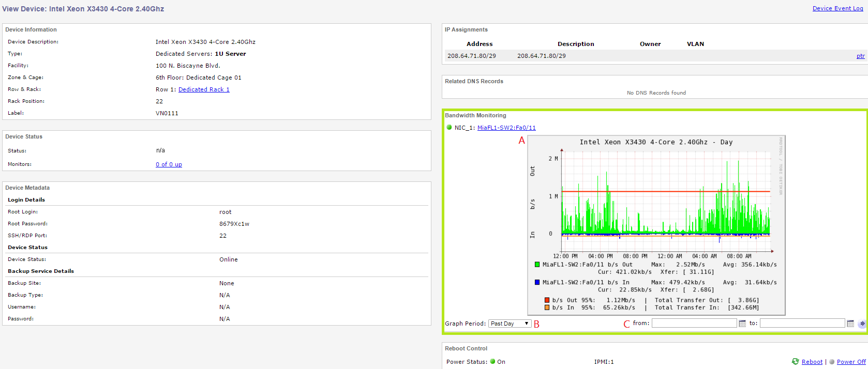Click the green b/s Out legend swatch
The height and width of the screenshot is (369, 868).
pos(537,265)
